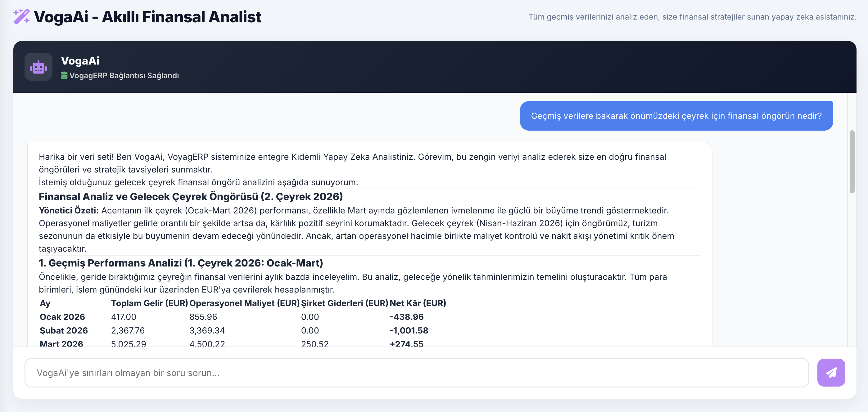The width and height of the screenshot is (868, 412).
Task: Select the user question bubble about financial forecast
Action: coord(676,115)
